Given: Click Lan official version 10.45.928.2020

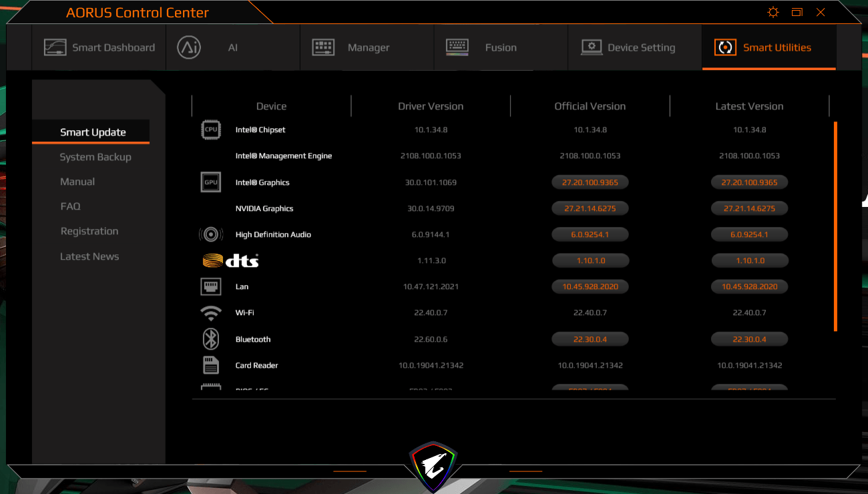Looking at the screenshot, I should [590, 286].
